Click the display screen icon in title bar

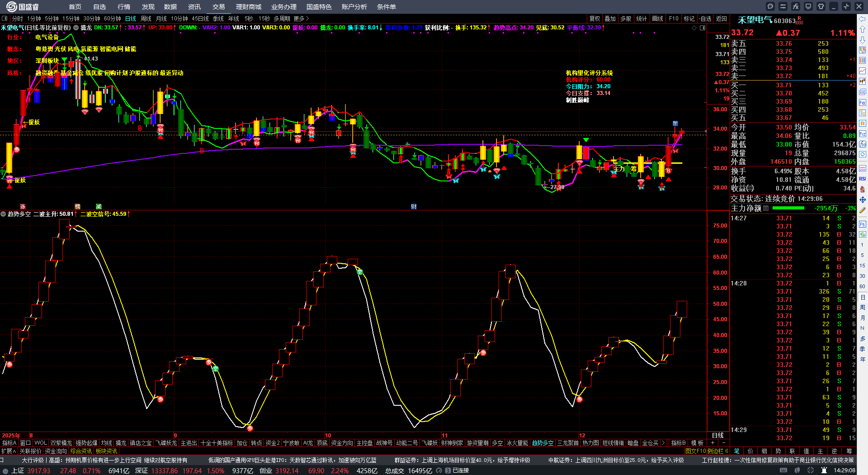point(808,6)
